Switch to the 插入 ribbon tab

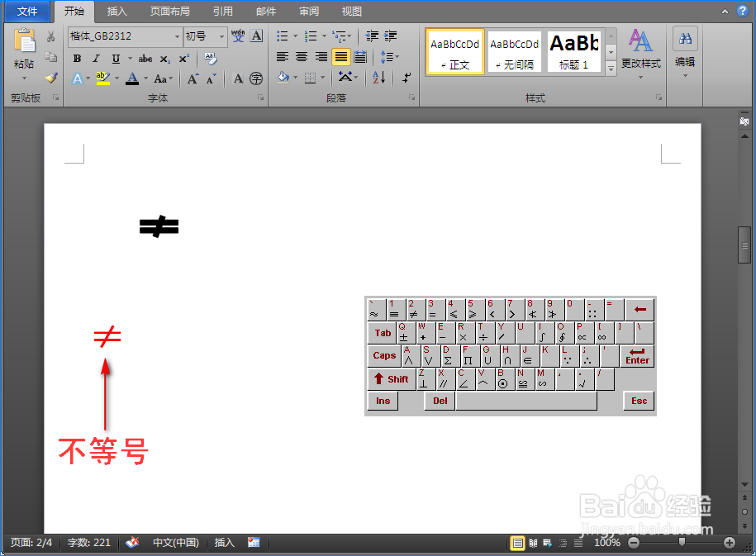tap(116, 11)
